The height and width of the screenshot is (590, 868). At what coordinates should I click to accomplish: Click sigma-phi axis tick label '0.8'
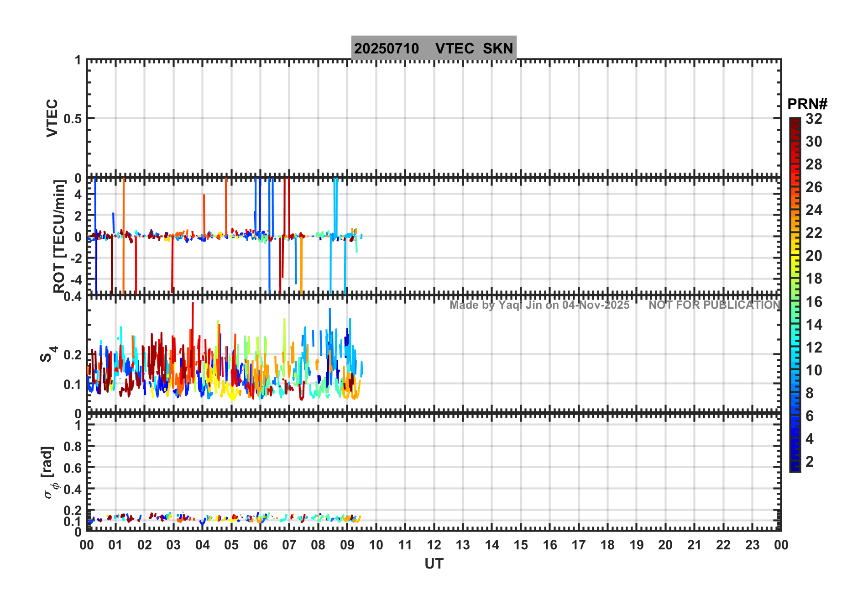73,447
